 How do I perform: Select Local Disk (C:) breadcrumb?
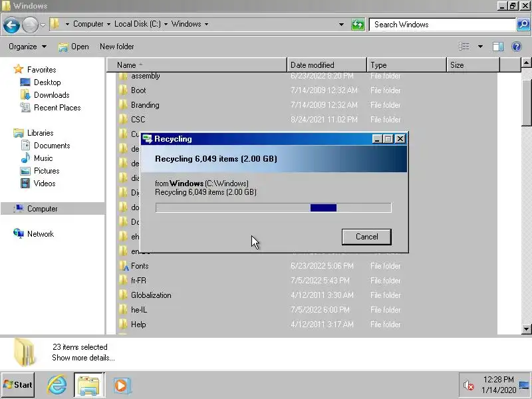[138, 24]
